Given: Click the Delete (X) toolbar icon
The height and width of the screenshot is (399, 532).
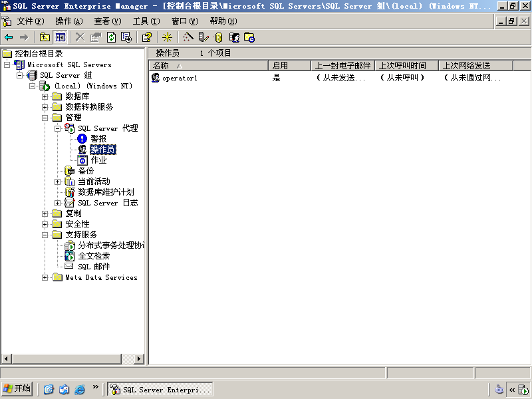Looking at the screenshot, I should click(x=80, y=37).
